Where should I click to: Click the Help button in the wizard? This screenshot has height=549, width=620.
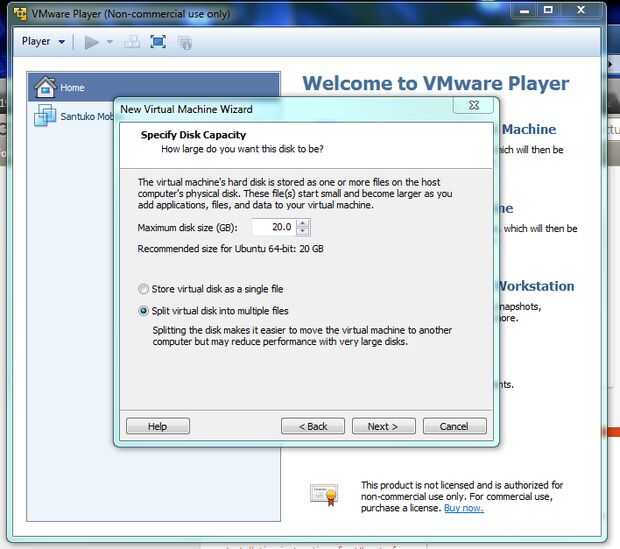click(x=158, y=426)
